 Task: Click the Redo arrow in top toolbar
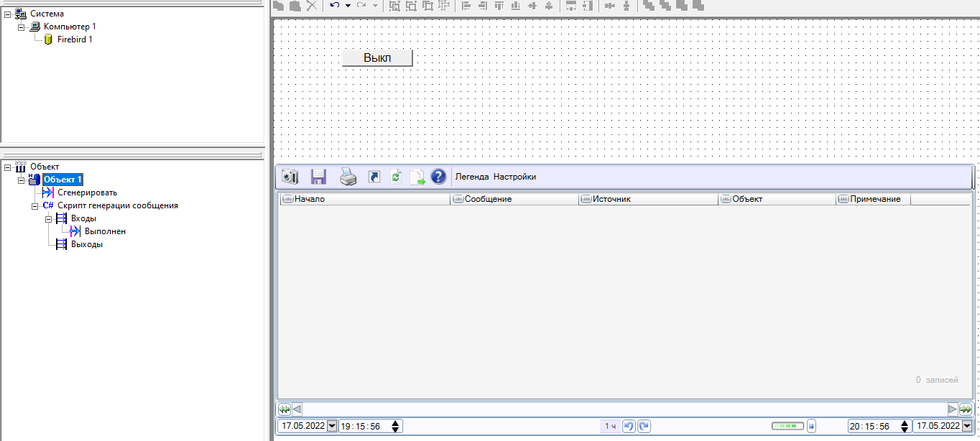(x=361, y=5)
